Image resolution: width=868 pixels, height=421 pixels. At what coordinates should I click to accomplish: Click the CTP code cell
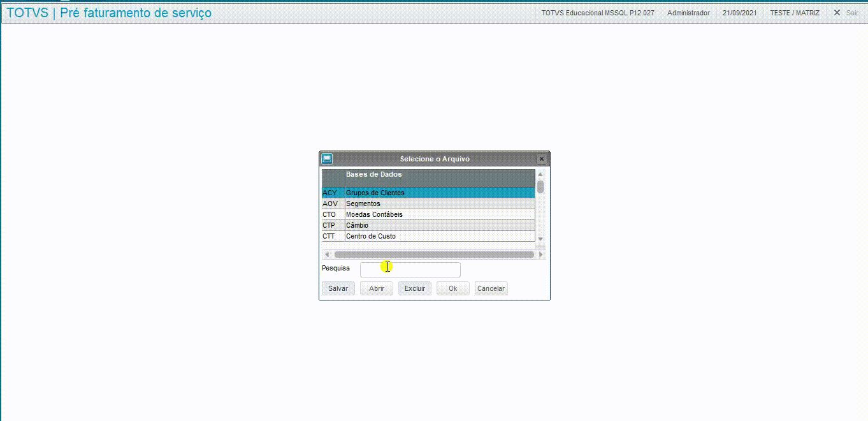(333, 225)
